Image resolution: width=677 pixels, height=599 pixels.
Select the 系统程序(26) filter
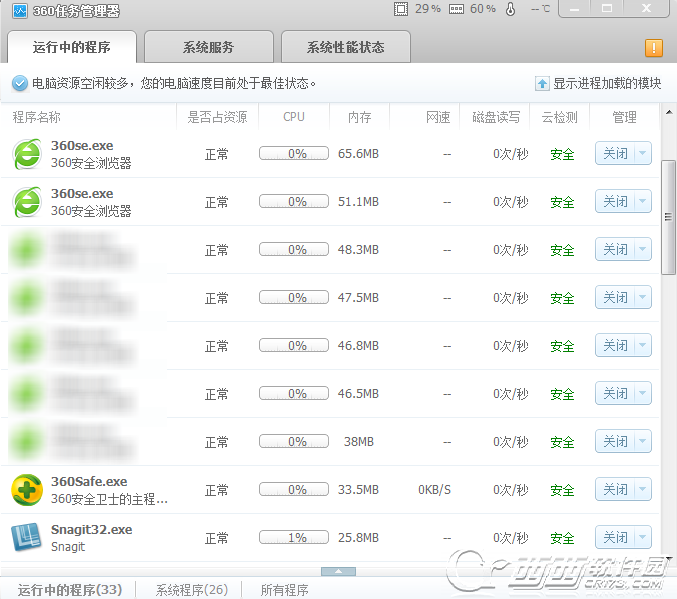[x=192, y=589]
